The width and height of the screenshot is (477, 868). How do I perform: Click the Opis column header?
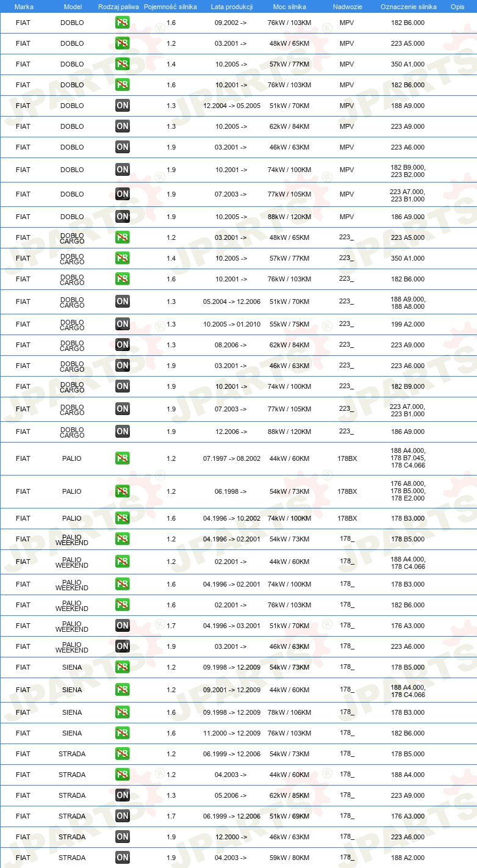(x=457, y=7)
